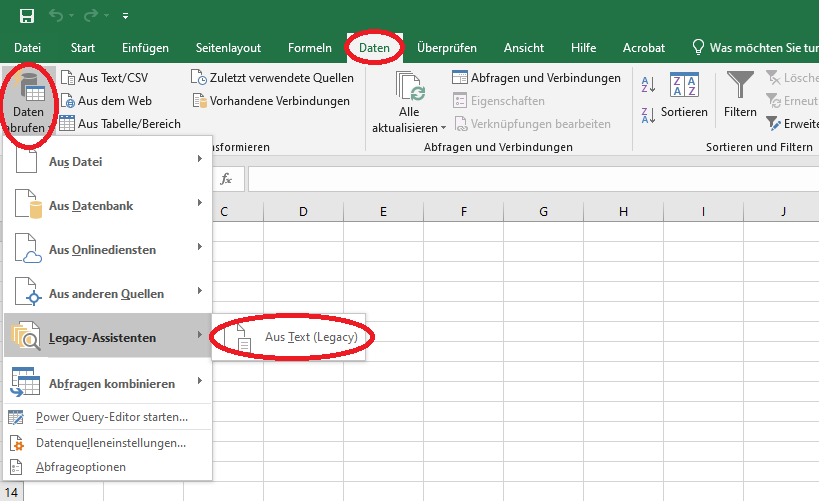The height and width of the screenshot is (501, 819).
Task: Expand the Abfragen kombinieren arrow
Action: pos(200,380)
